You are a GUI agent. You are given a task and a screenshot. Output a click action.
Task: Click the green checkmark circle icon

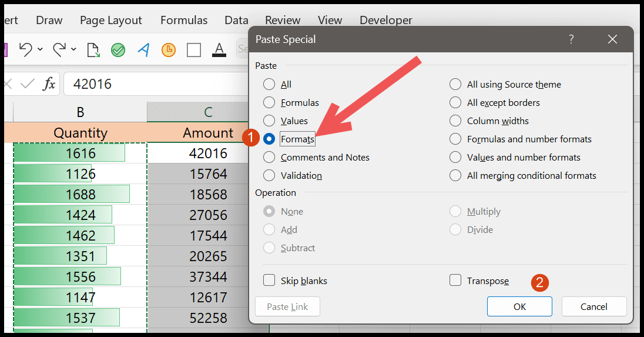coord(118,50)
